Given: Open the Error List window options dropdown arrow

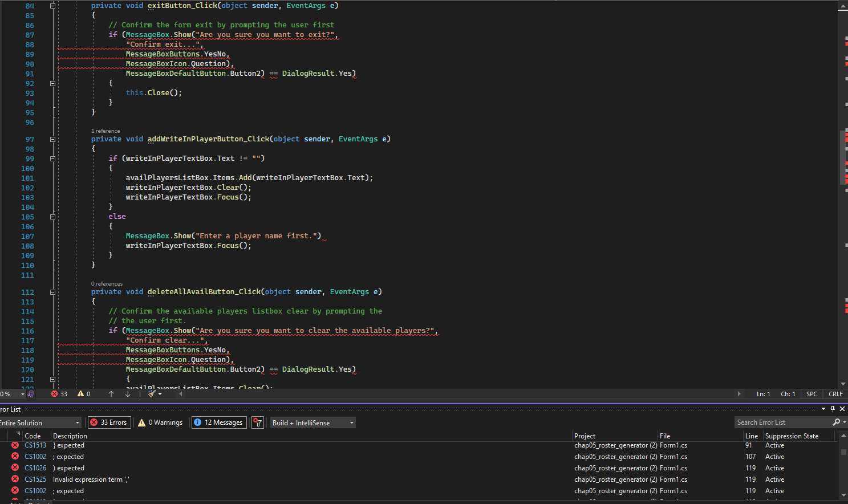Looking at the screenshot, I should click(823, 409).
